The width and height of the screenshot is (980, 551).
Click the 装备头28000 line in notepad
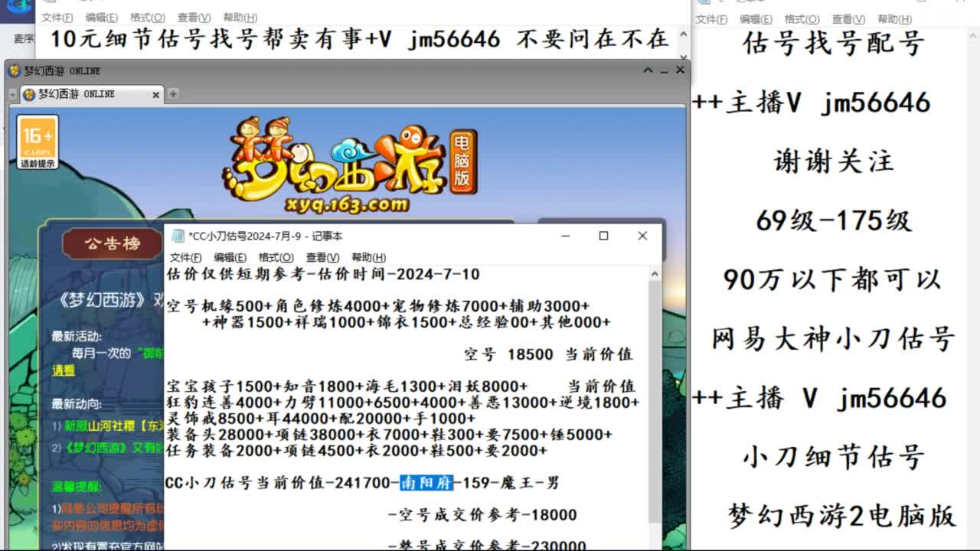(389, 435)
